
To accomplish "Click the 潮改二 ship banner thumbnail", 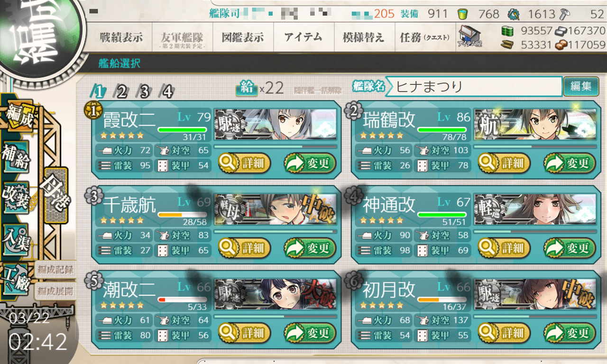I will 276,294.
